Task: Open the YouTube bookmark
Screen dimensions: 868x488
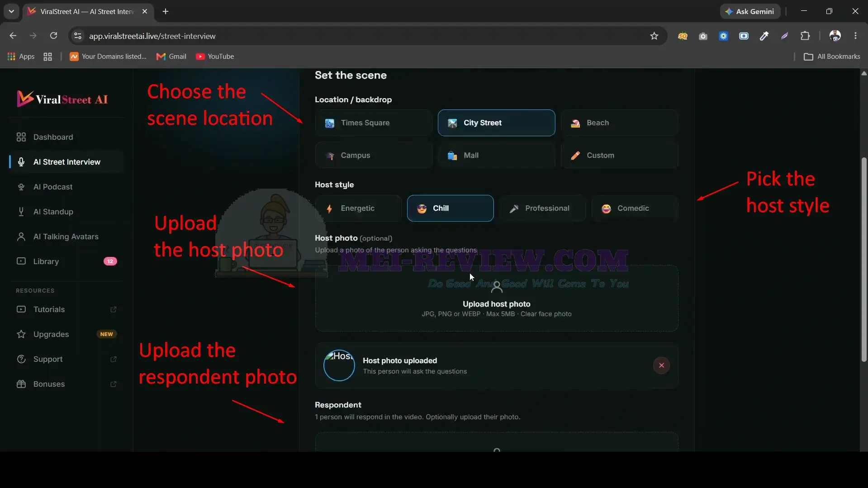Action: (215, 57)
